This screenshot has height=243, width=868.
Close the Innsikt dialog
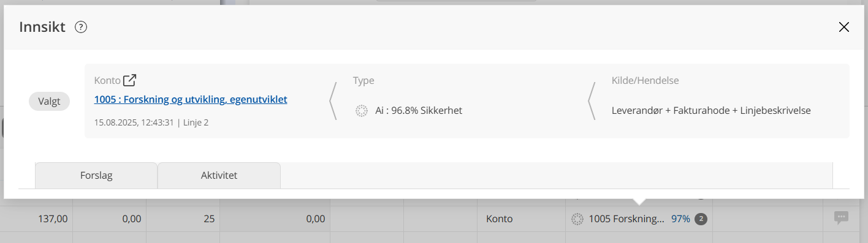[844, 27]
